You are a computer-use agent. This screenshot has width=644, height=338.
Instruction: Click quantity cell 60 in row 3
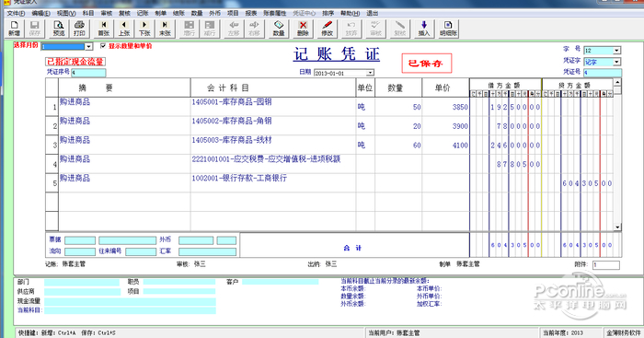coord(398,145)
